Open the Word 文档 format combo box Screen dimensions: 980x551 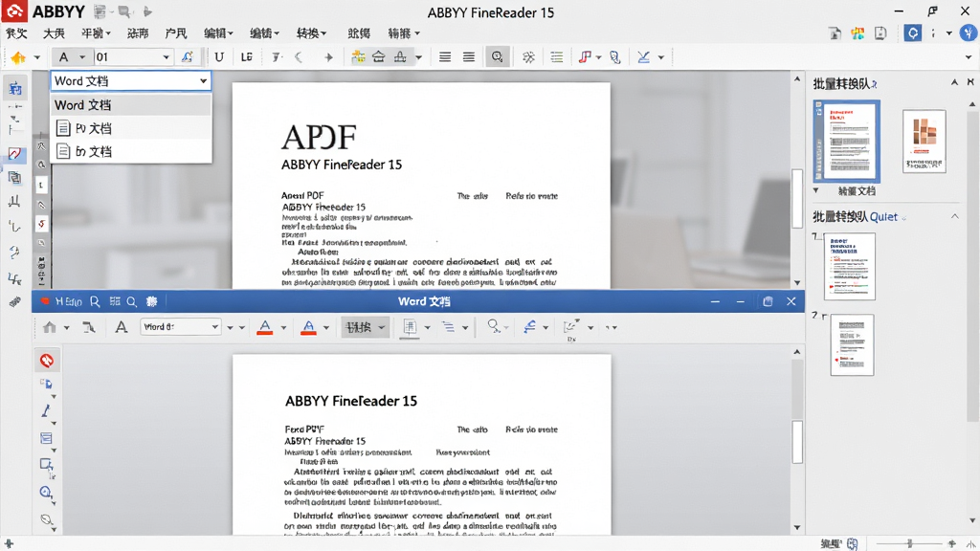coord(130,80)
